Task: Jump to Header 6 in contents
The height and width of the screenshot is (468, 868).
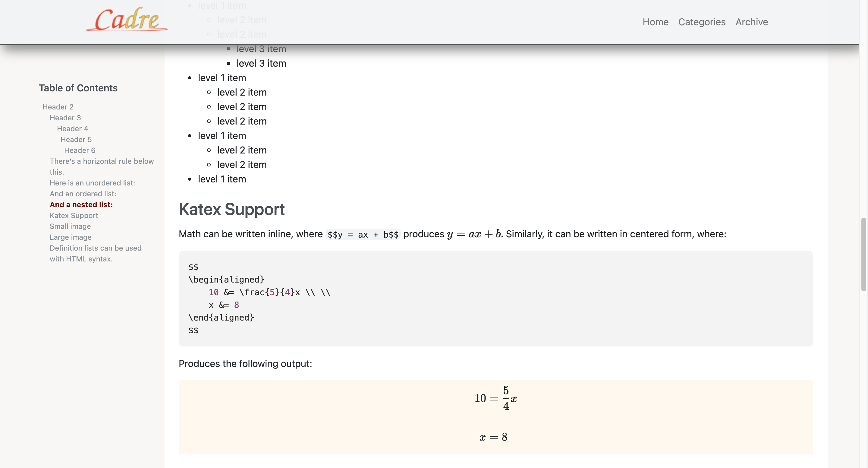Action: pyautogui.click(x=80, y=150)
